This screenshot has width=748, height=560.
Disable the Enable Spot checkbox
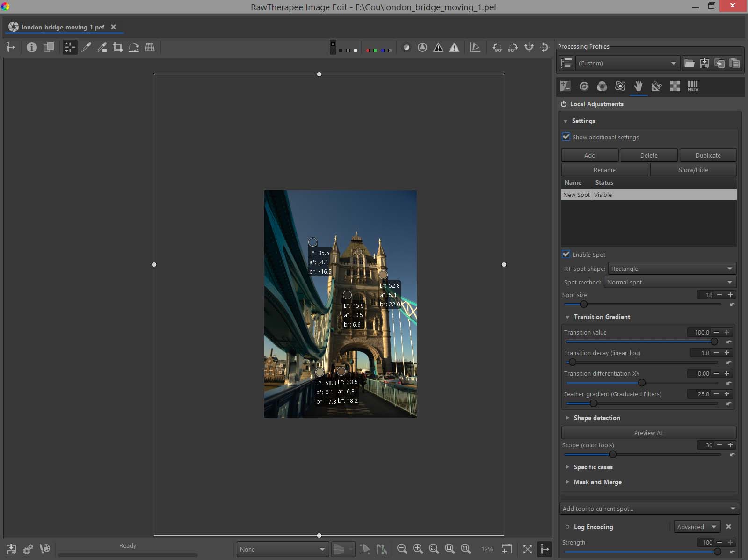566,255
